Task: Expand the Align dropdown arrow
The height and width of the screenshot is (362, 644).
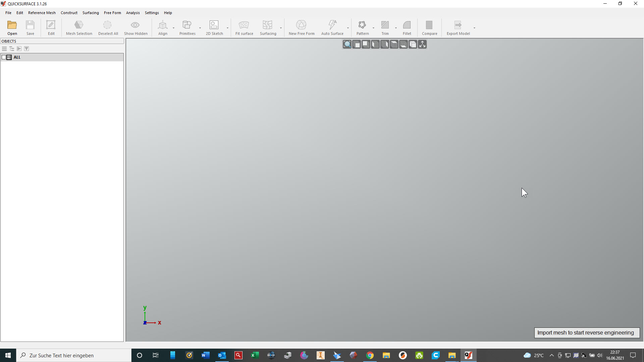Action: [174, 28]
